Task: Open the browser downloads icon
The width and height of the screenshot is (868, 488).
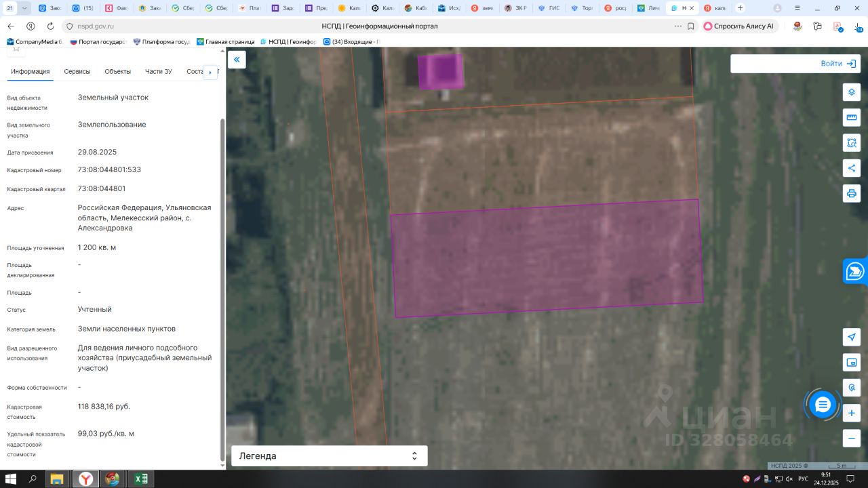Action: [859, 26]
